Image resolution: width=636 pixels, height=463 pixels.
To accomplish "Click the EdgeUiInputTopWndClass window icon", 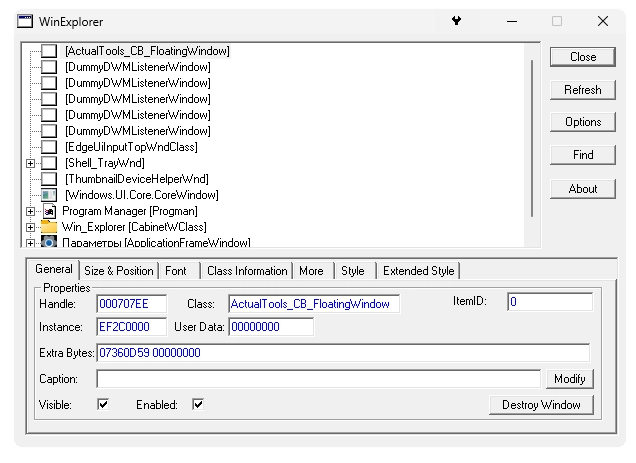I will [49, 147].
